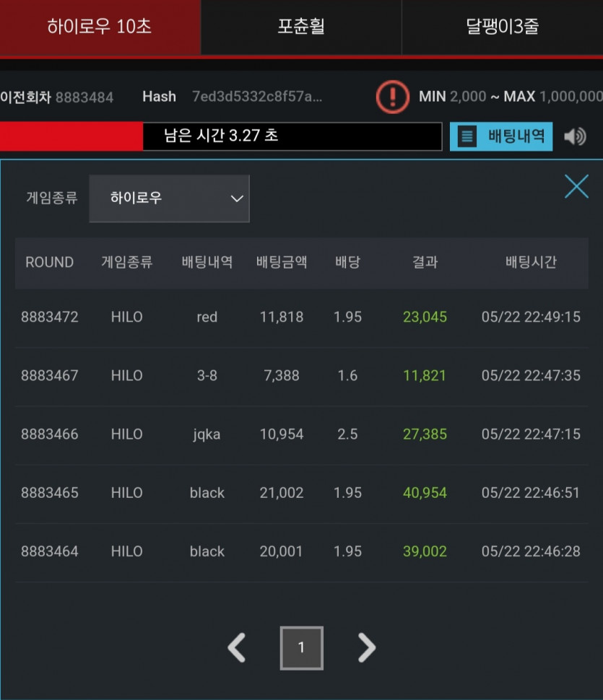Click the red bet entry
Viewport: 603px width, 700px height.
point(207,318)
